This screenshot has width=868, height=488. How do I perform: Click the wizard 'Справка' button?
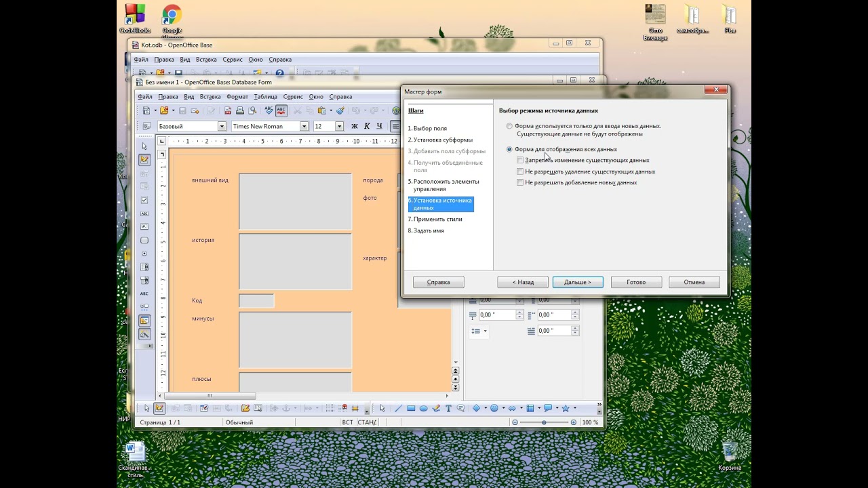(438, 282)
